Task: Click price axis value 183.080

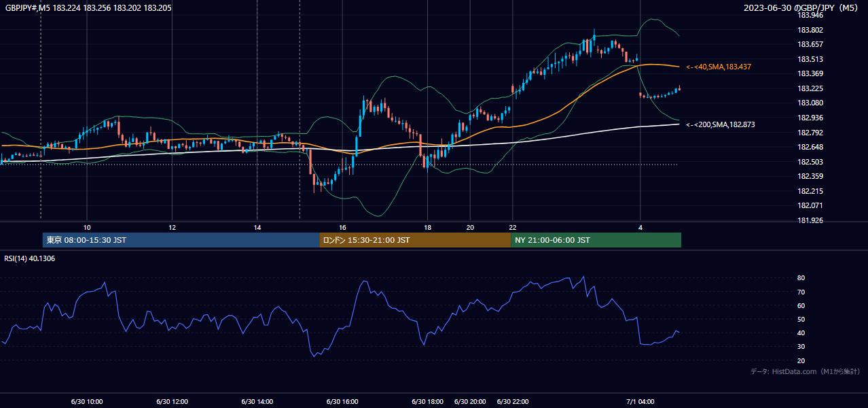Action: 810,103
